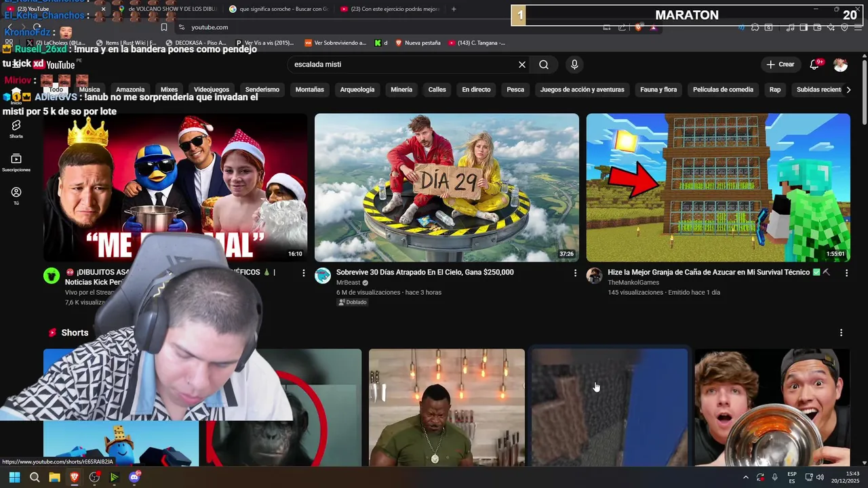Open 'DECOKASA - Piso A...' bookmark
The image size is (868, 488).
coord(195,43)
